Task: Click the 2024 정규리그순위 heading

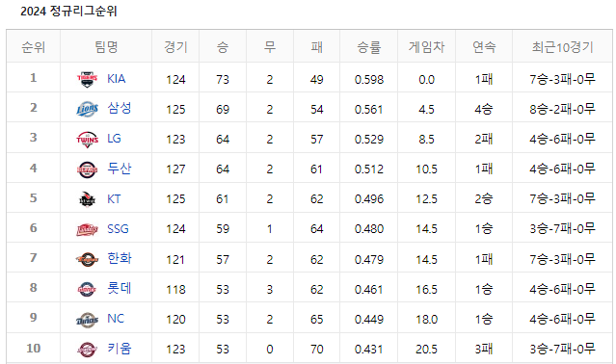Action: 68,11
